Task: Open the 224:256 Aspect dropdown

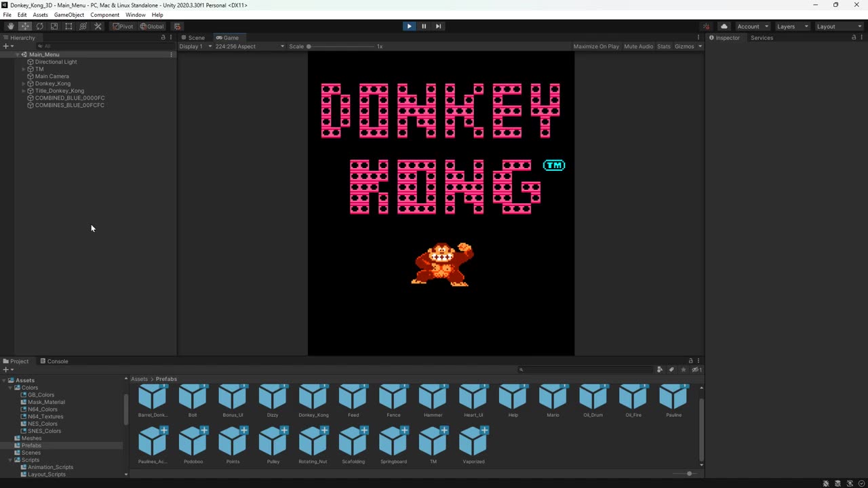Action: (250, 46)
